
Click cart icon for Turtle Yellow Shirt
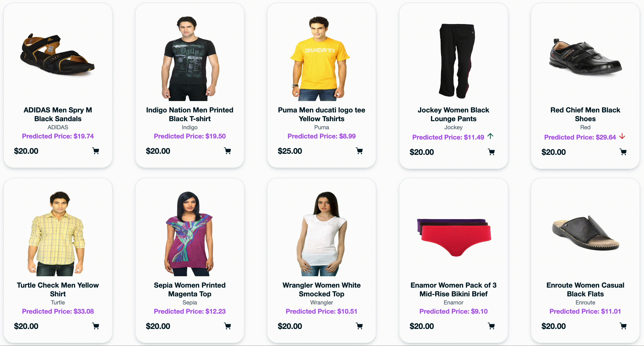(x=96, y=326)
